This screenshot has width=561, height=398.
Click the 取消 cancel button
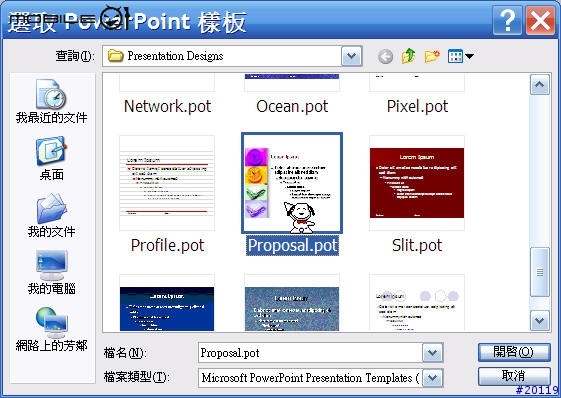click(514, 376)
